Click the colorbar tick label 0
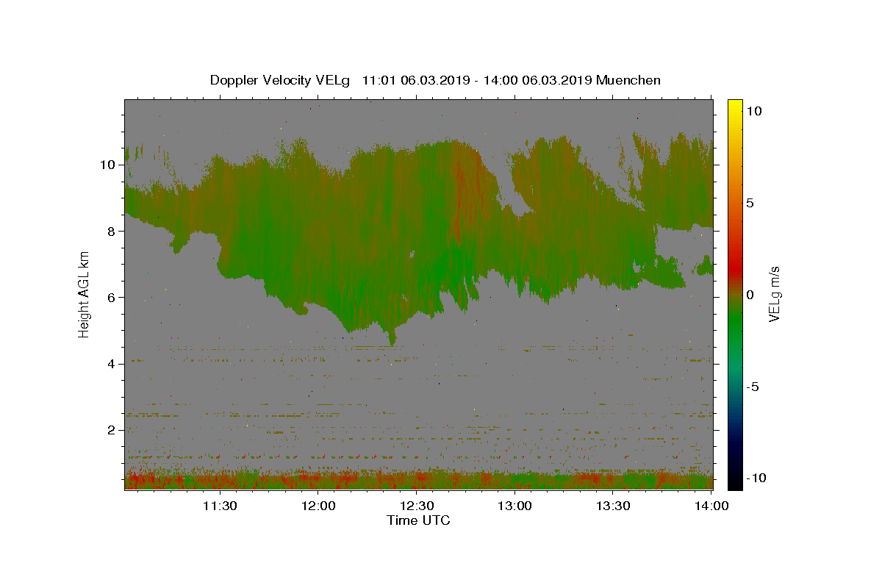The image size is (882, 588). tap(750, 295)
